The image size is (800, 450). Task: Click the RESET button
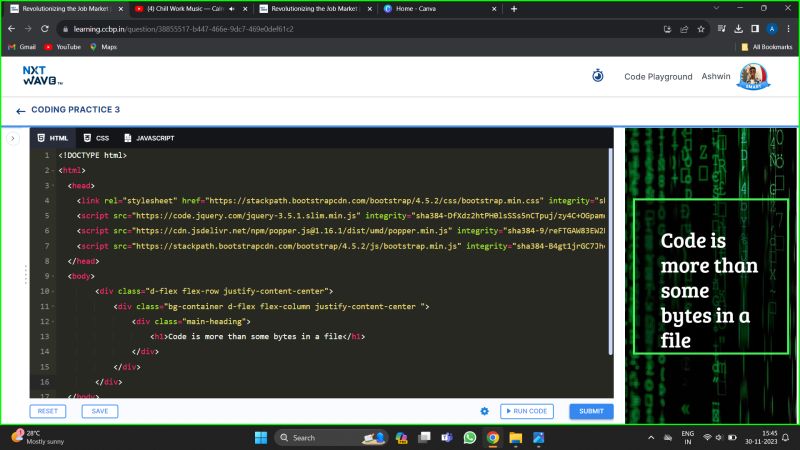point(48,411)
